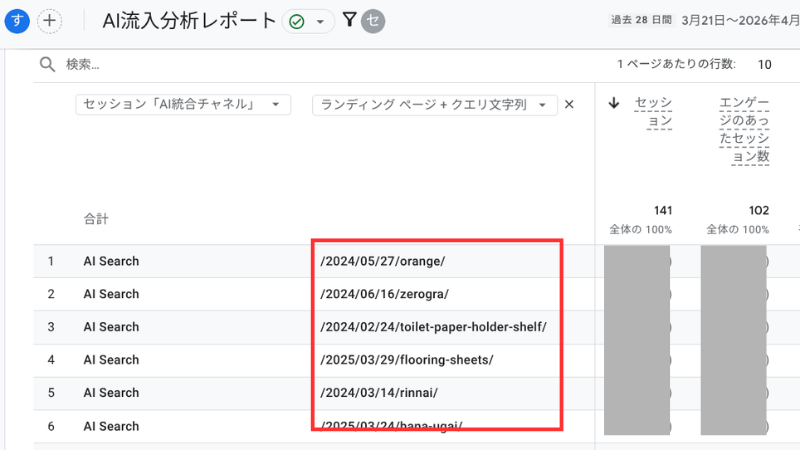Screen dimensions: 800x450
Task: Select the /2024/06/16/zerogra/ landing page row
Action: click(385, 294)
